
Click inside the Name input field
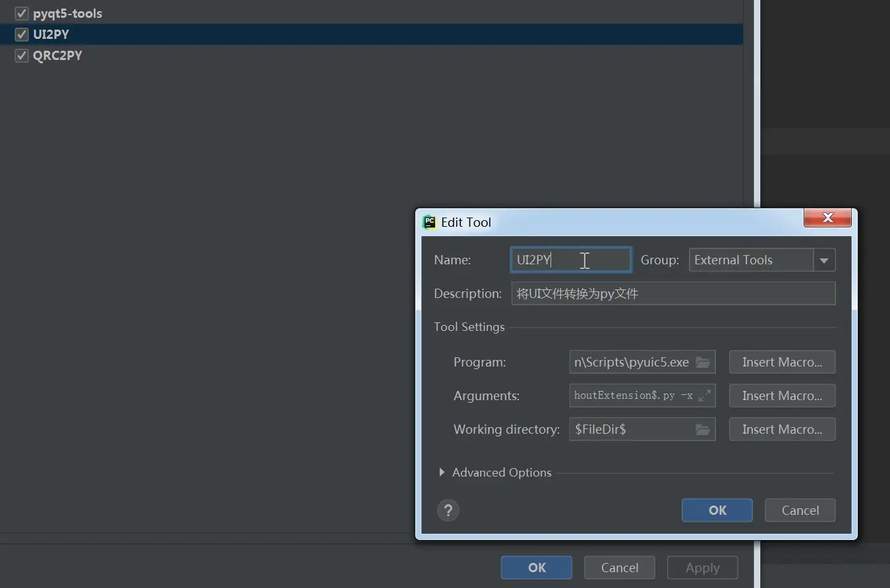click(x=571, y=260)
